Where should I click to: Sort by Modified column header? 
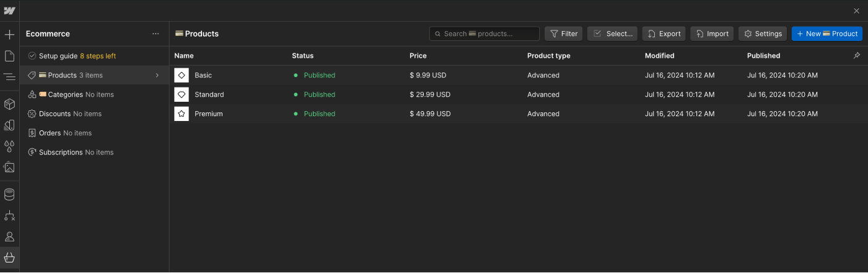[x=660, y=56]
